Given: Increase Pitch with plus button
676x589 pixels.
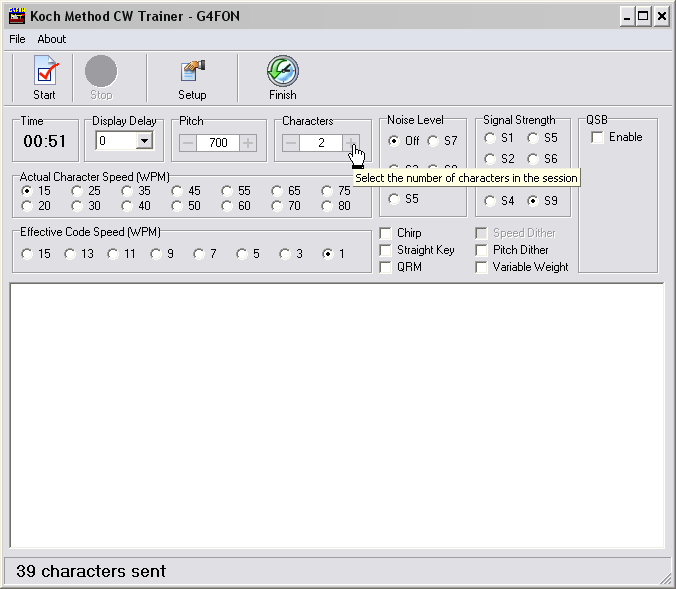Looking at the screenshot, I should click(248, 143).
